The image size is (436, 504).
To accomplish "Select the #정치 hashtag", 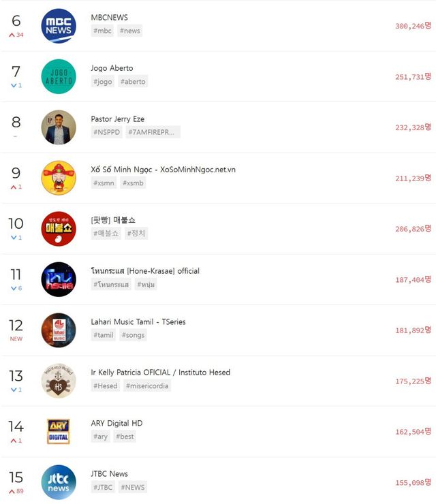I will (138, 233).
